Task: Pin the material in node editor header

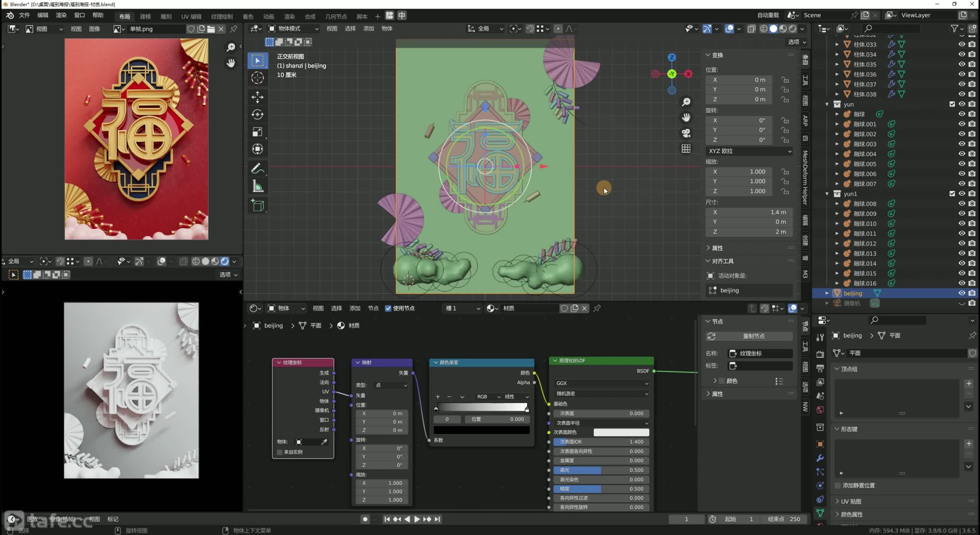Action: 597,308
